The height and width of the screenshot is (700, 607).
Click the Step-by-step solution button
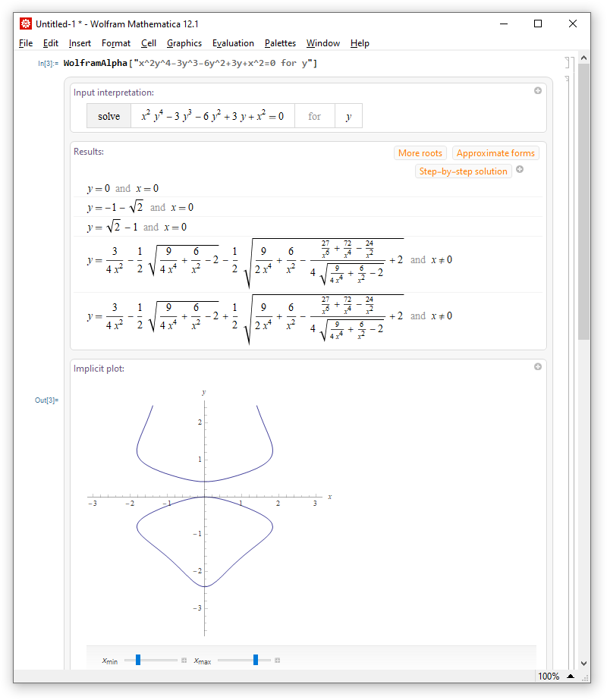[x=463, y=171]
